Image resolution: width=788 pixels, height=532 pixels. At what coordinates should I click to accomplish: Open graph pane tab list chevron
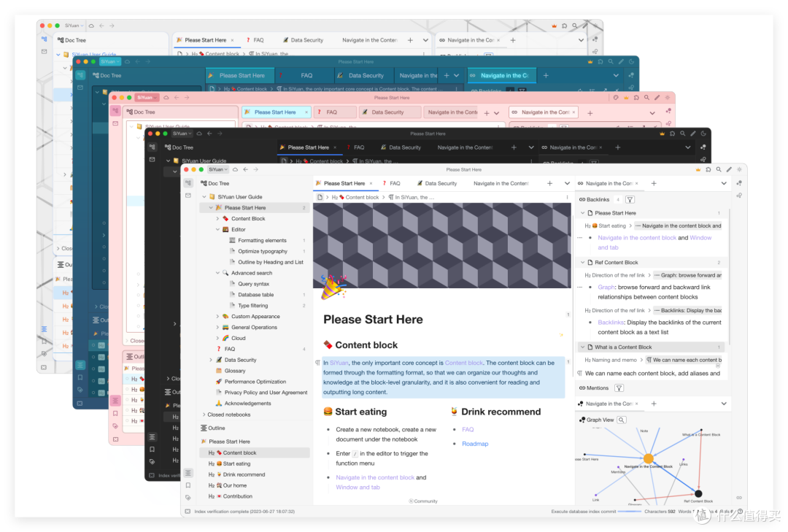point(724,404)
